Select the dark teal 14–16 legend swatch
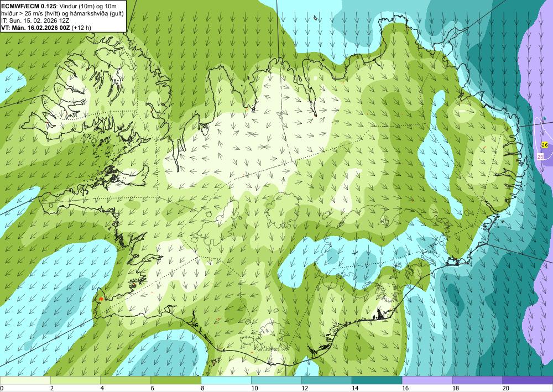 pyautogui.click(x=377, y=380)
